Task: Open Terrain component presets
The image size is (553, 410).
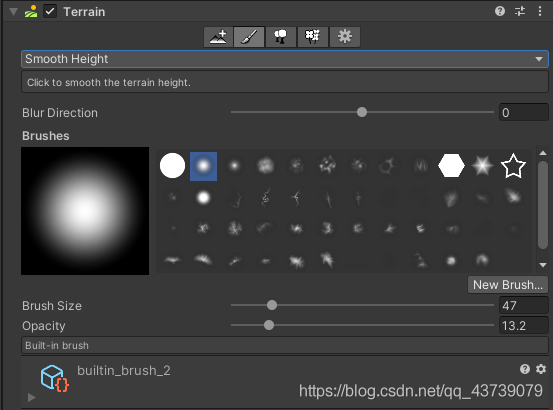Action: pyautogui.click(x=520, y=11)
